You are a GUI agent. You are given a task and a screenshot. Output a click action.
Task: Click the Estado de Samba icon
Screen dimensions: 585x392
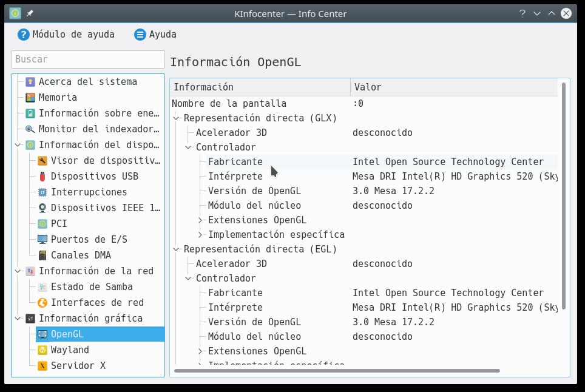(x=42, y=287)
